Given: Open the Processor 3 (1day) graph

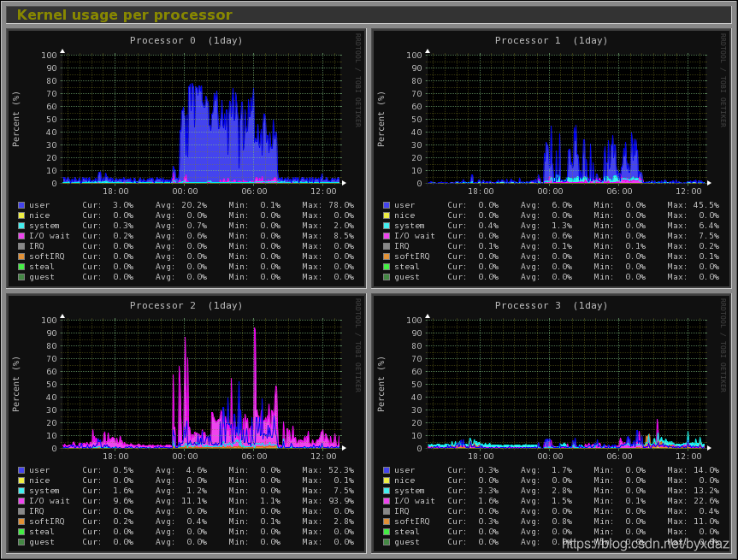Looking at the screenshot, I should [552, 423].
